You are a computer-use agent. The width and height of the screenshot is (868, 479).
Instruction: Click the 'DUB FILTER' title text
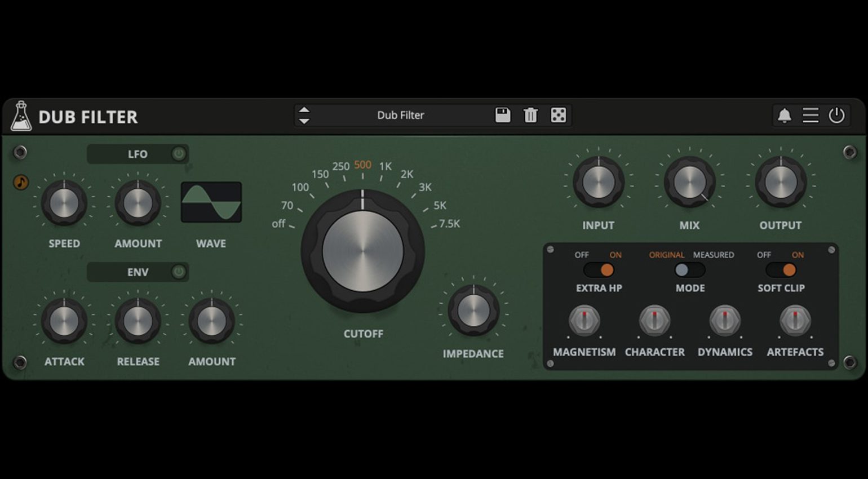pos(88,117)
